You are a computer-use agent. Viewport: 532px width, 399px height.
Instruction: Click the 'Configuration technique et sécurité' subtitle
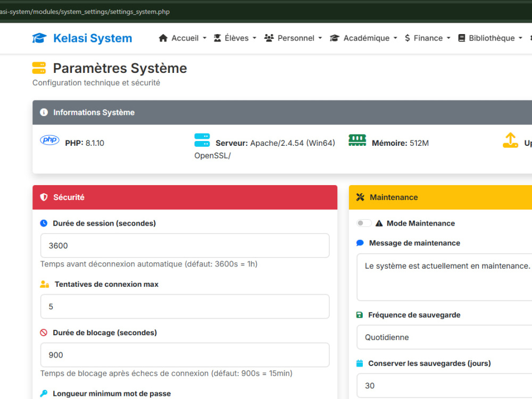coord(96,83)
